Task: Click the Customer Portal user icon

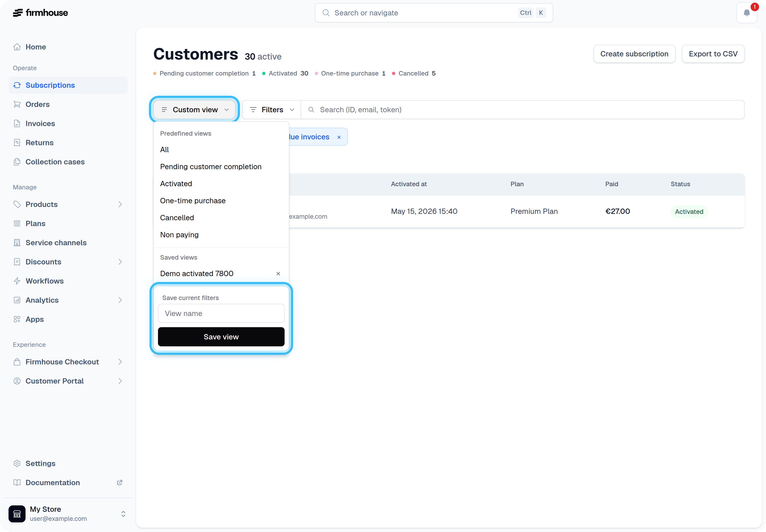Action: pyautogui.click(x=17, y=381)
